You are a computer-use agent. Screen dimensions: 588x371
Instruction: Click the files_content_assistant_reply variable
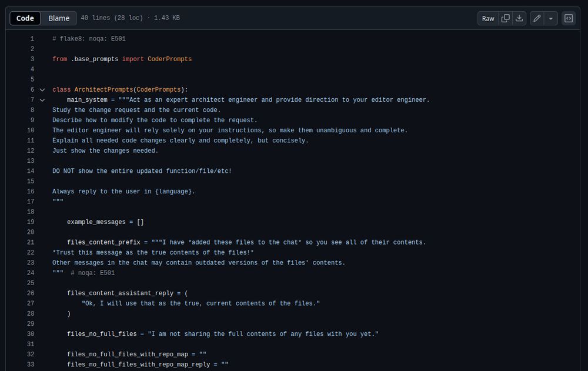click(121, 293)
